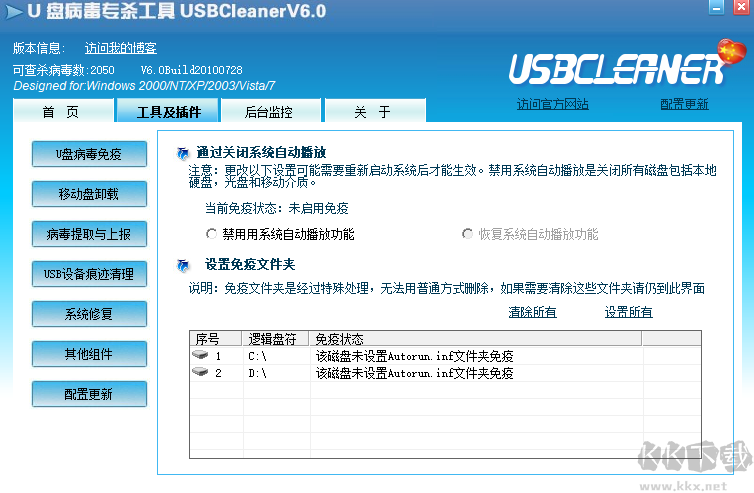
Task: Switch to the 首页 tab
Action: pyautogui.click(x=64, y=110)
